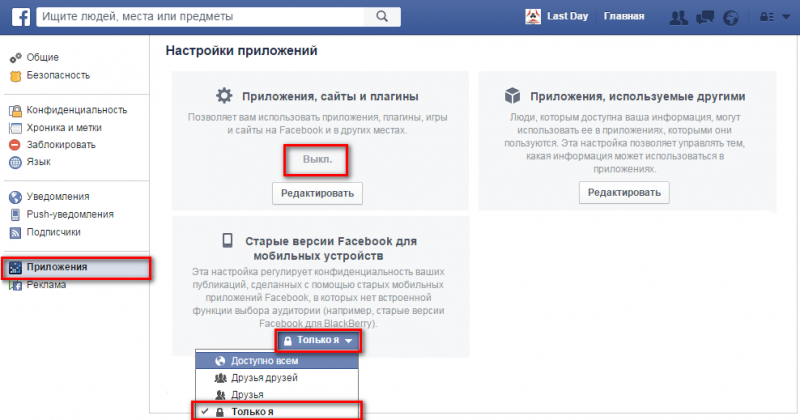Click the RSS icon next to Подписчики
This screenshot has width=800, height=420.
pyautogui.click(x=15, y=233)
